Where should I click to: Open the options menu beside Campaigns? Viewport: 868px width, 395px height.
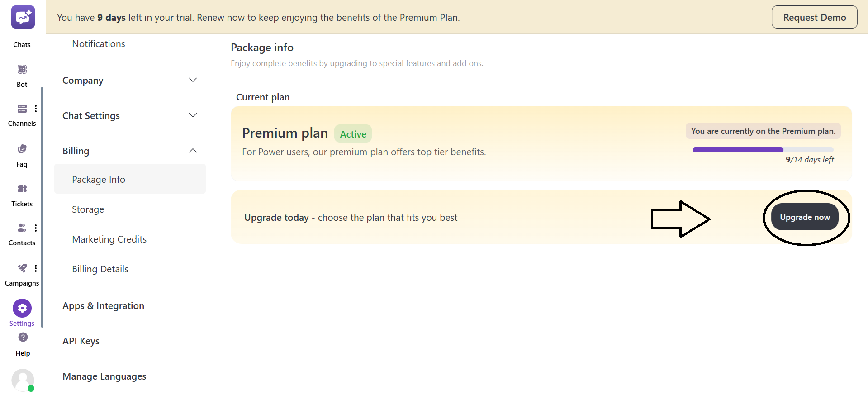tap(36, 268)
